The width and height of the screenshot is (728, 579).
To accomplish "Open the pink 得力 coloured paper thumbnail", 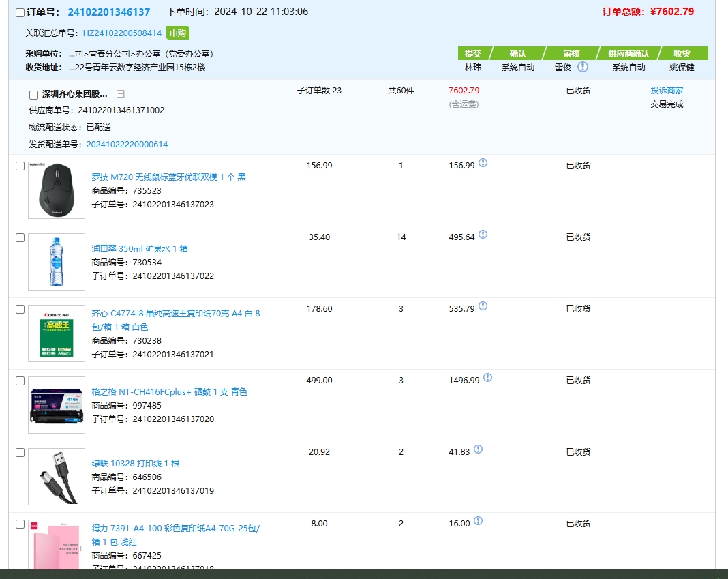I will coord(57,544).
